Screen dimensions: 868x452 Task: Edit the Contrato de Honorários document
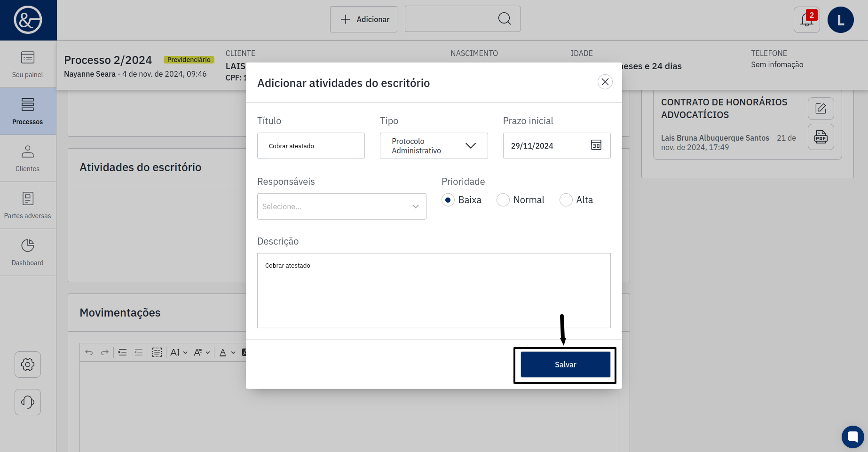[x=821, y=109]
